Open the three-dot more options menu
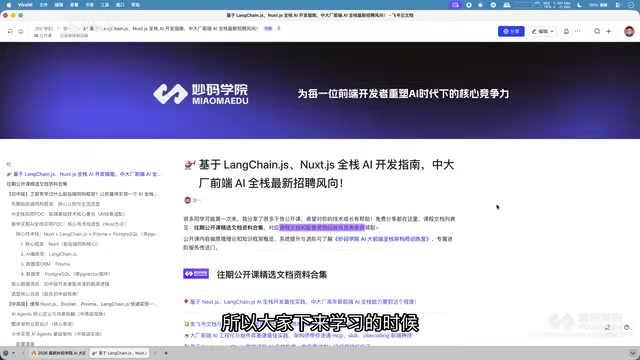Viewport: 640px width, 360px height. tap(578, 31)
